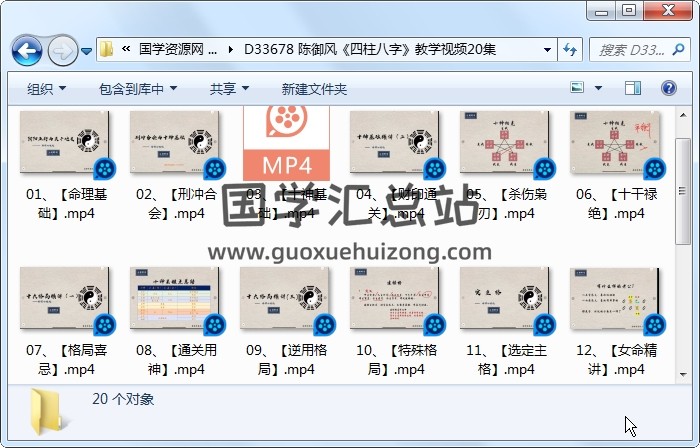Toggle the preview pane button

pos(635,89)
